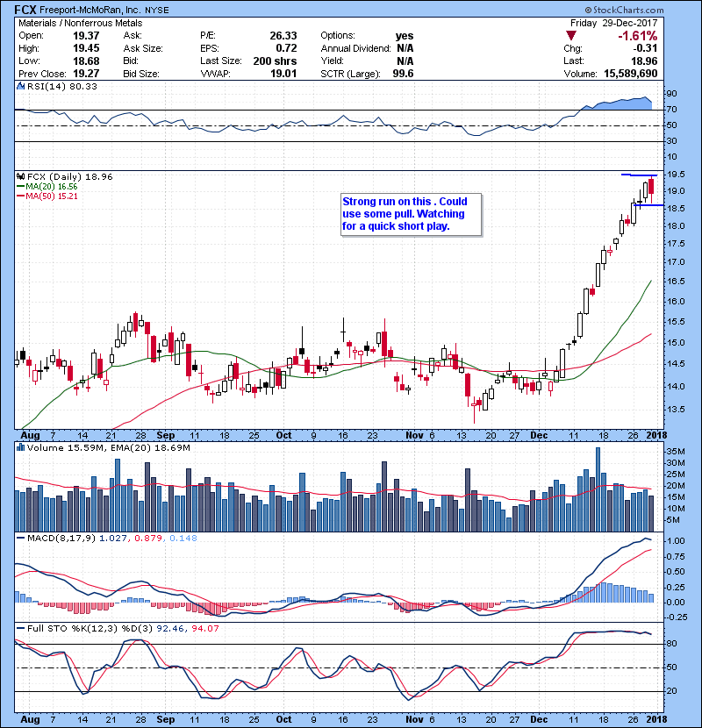
Task: Click the Open 19.37 value
Action: [x=86, y=36]
